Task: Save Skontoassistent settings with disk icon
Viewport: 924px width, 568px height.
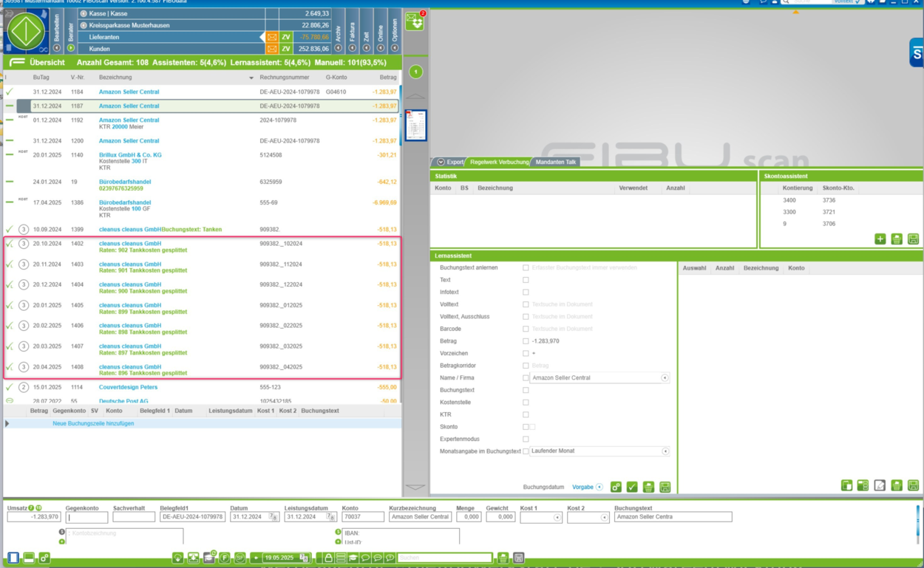Action: [x=914, y=239]
